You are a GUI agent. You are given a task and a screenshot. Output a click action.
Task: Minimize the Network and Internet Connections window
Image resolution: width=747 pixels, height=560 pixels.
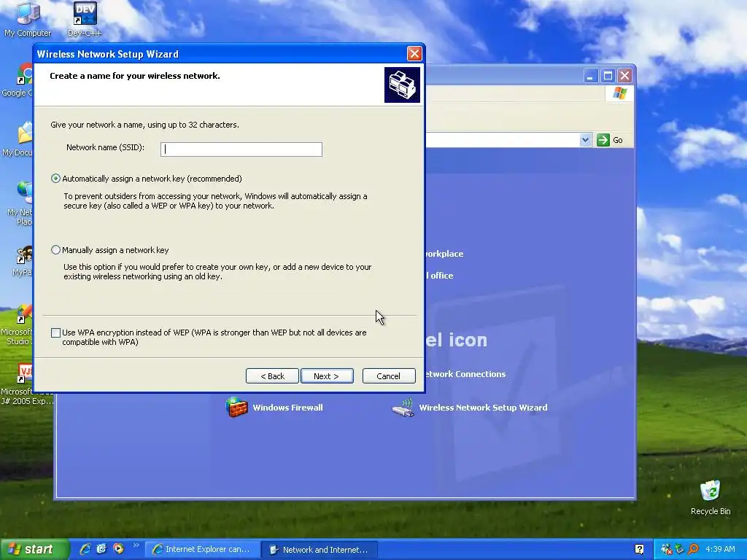coord(590,76)
